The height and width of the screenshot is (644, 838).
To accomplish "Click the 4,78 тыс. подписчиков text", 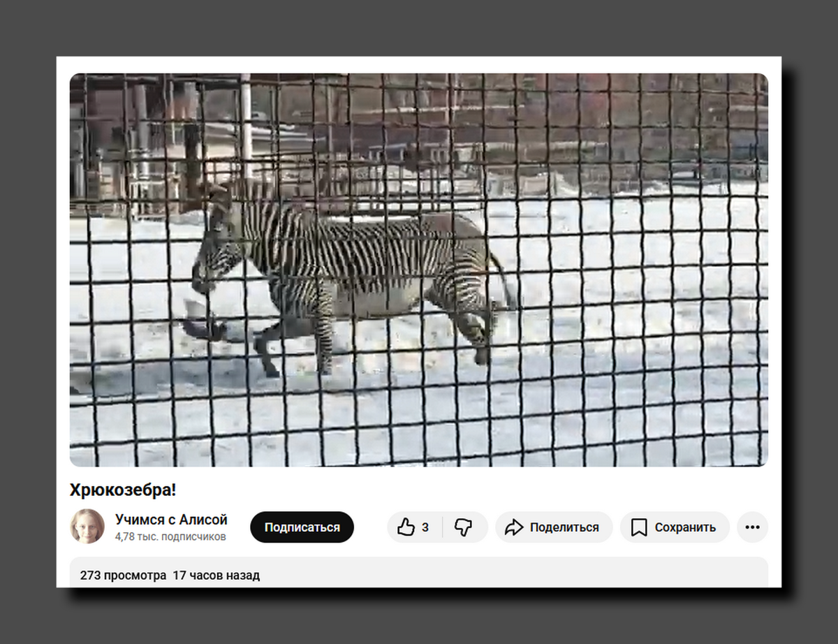I will pyautogui.click(x=170, y=537).
